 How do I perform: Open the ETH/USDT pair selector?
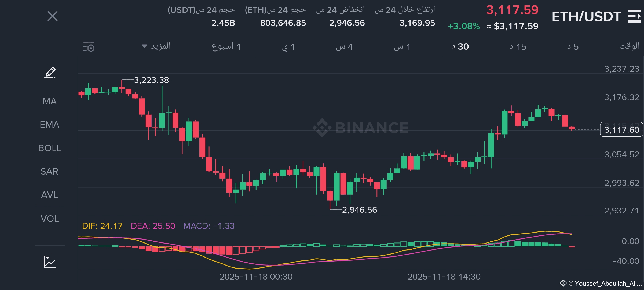586,17
